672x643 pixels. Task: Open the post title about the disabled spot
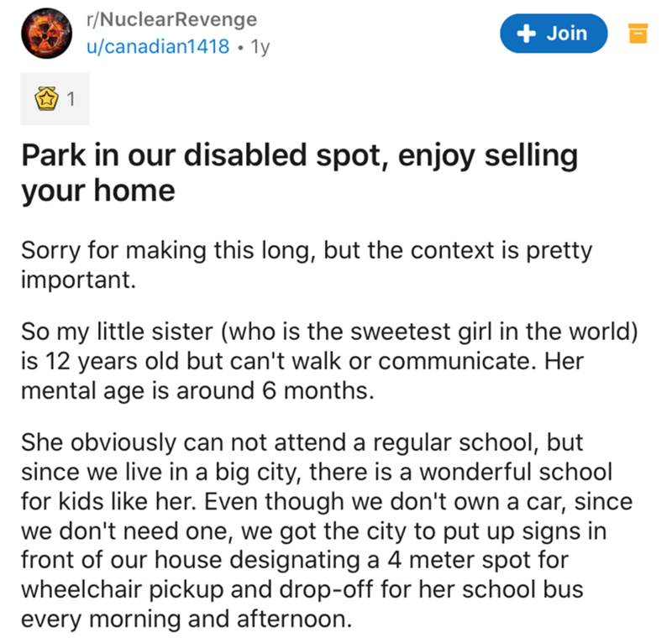point(299,156)
